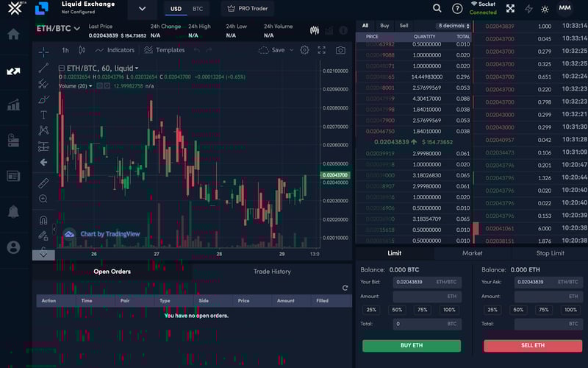This screenshot has width=588, height=368.
Task: Switch to the Stop Limit order tab
Action: click(550, 253)
